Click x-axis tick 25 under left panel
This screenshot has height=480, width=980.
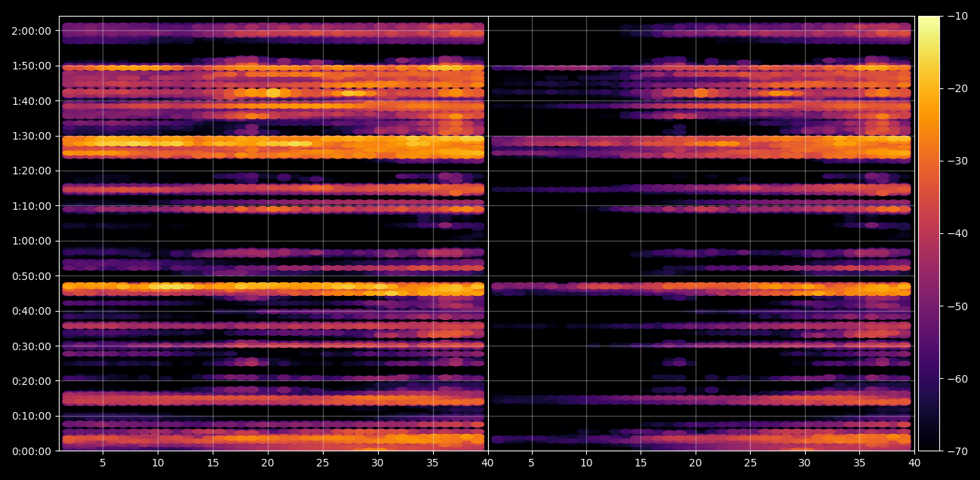(x=323, y=463)
